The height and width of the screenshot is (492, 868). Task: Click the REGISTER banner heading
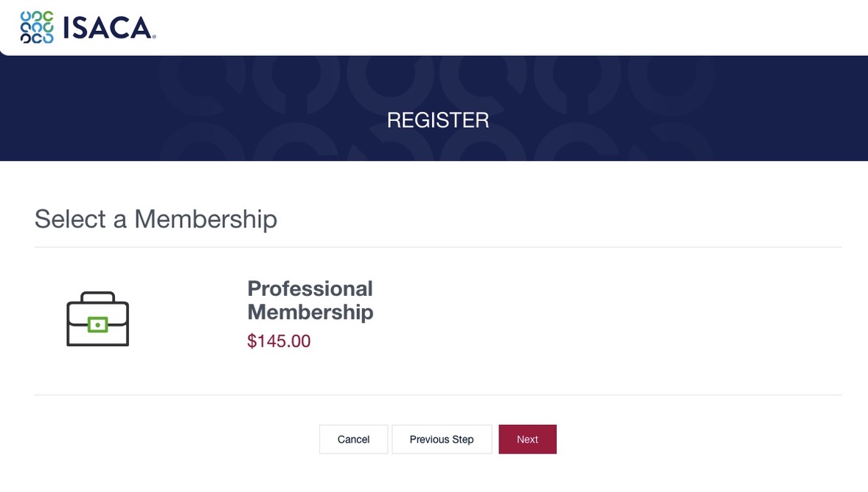pyautogui.click(x=438, y=120)
